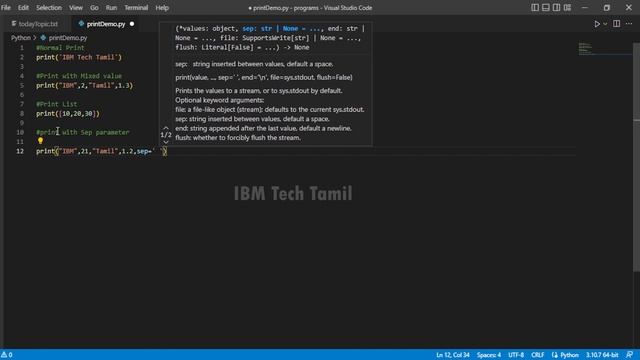Screen dimensions: 640x360
Task: Click the print('IBM Tech Tamil') line
Action: pos(79,58)
